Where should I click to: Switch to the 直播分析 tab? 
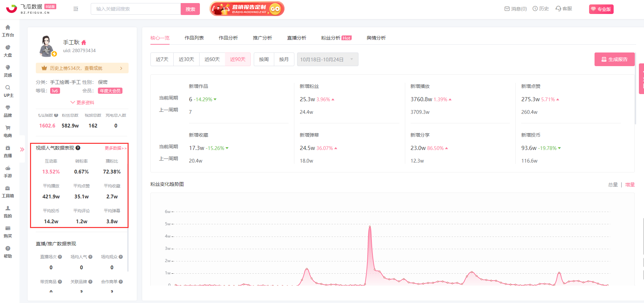tap(296, 38)
